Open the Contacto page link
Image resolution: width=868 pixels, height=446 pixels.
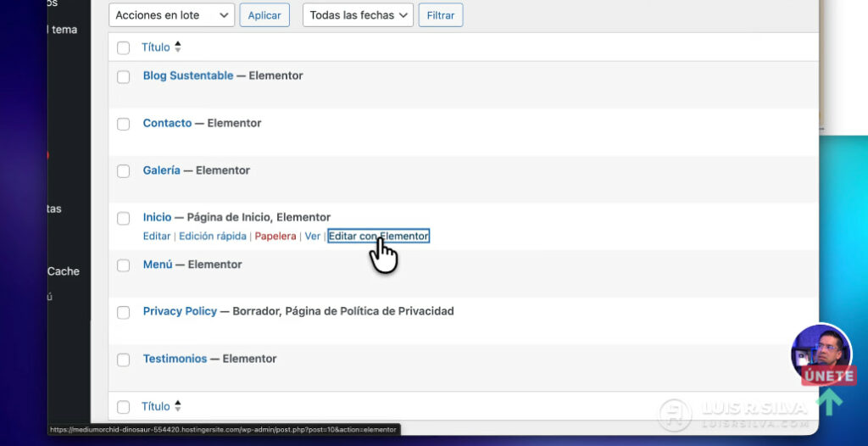pos(167,123)
